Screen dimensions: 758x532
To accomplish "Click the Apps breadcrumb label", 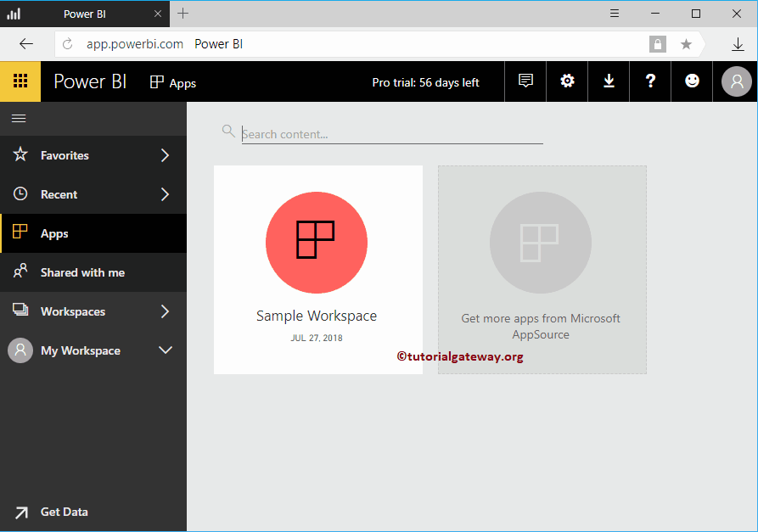I will point(182,83).
